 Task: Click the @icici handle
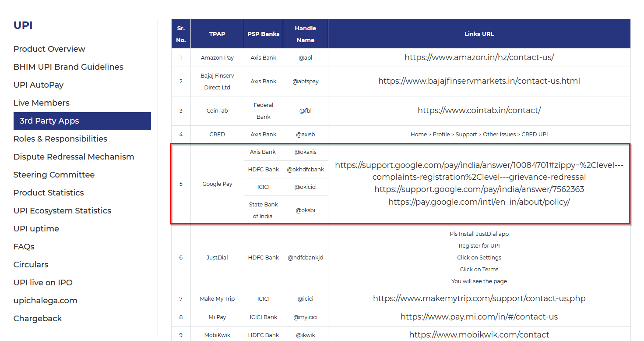pyautogui.click(x=306, y=299)
